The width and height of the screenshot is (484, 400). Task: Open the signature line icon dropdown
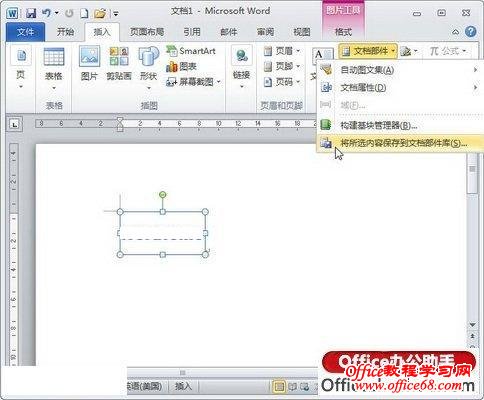pyautogui.click(x=408, y=51)
